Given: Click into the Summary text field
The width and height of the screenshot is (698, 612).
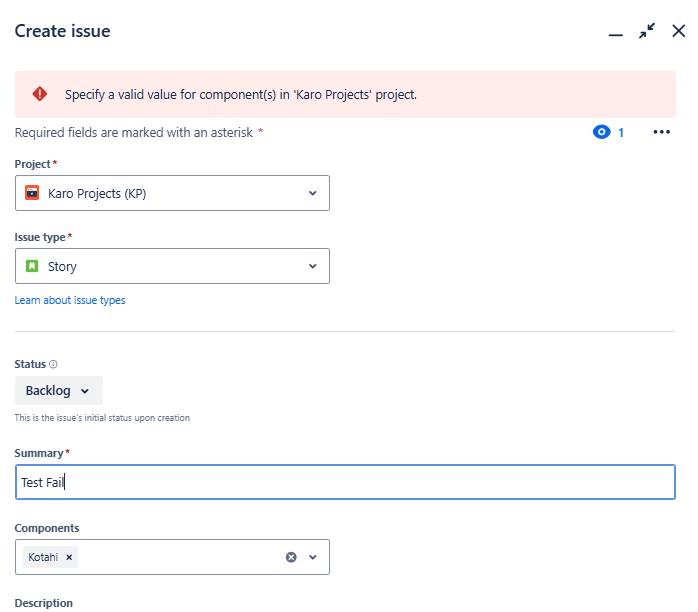Looking at the screenshot, I should point(345,482).
